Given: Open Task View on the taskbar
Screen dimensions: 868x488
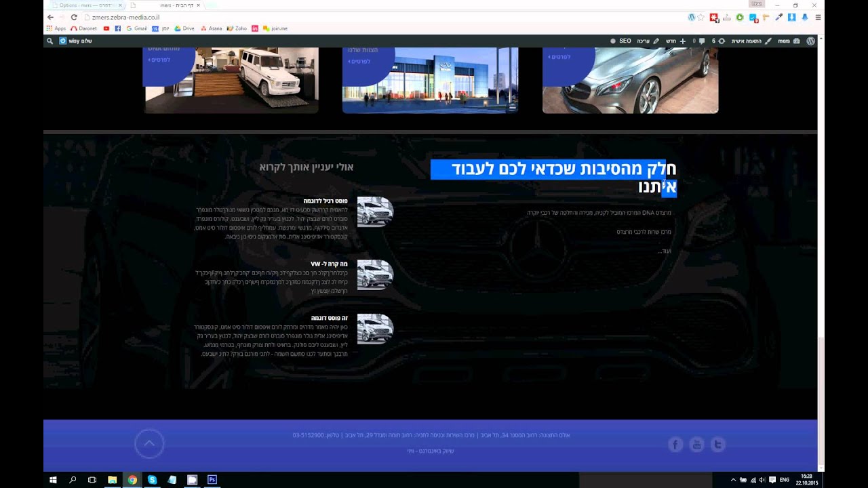Looking at the screenshot, I should click(92, 480).
